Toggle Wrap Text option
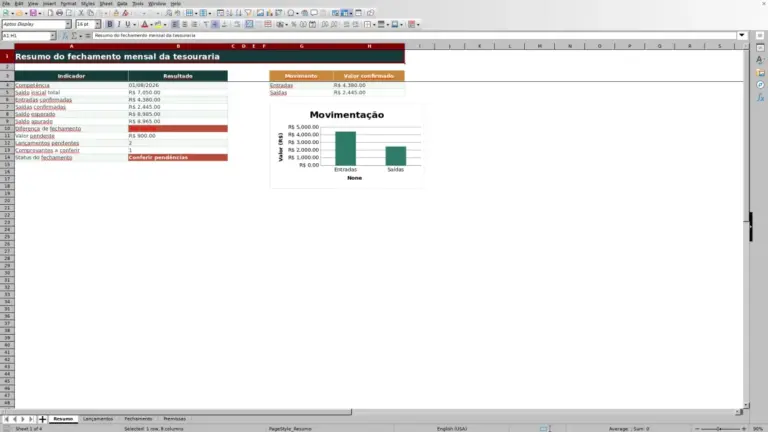 (x=237, y=24)
